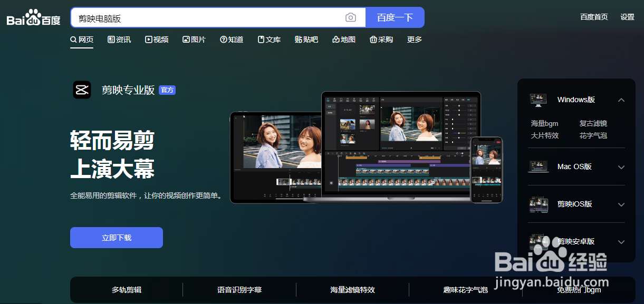Open 复古滤镜 link
Image resolution: width=644 pixels, height=304 pixels.
[x=593, y=123]
